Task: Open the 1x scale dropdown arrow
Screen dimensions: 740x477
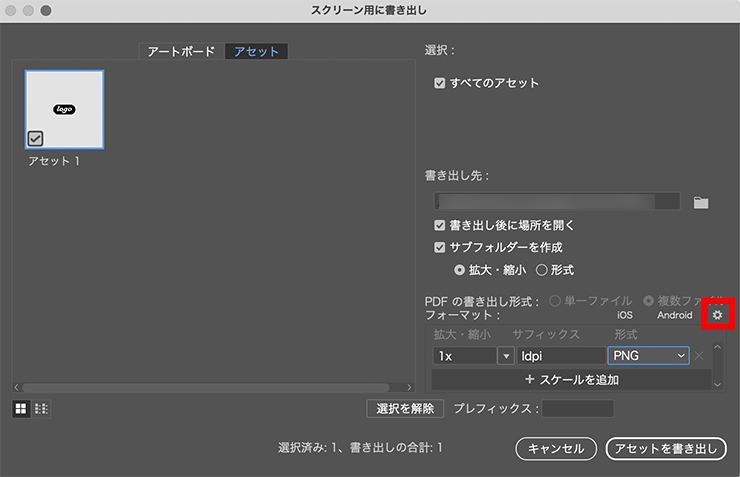Action: tap(505, 356)
